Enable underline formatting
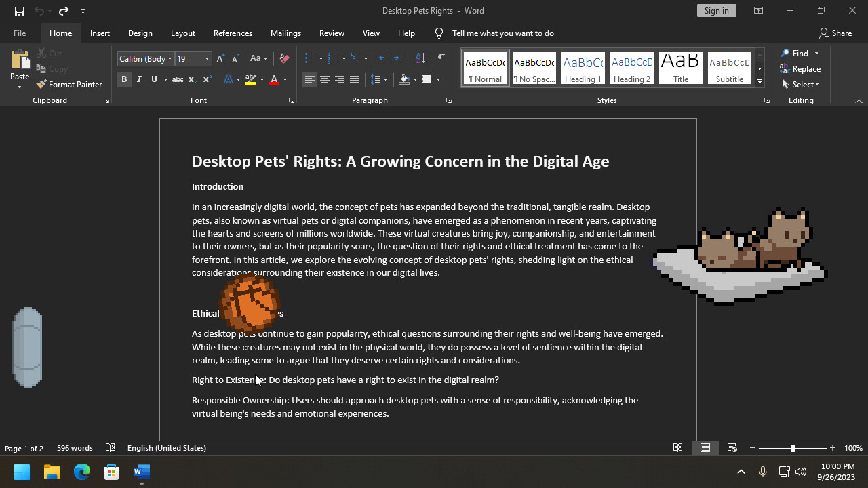This screenshot has height=488, width=868. (x=154, y=79)
